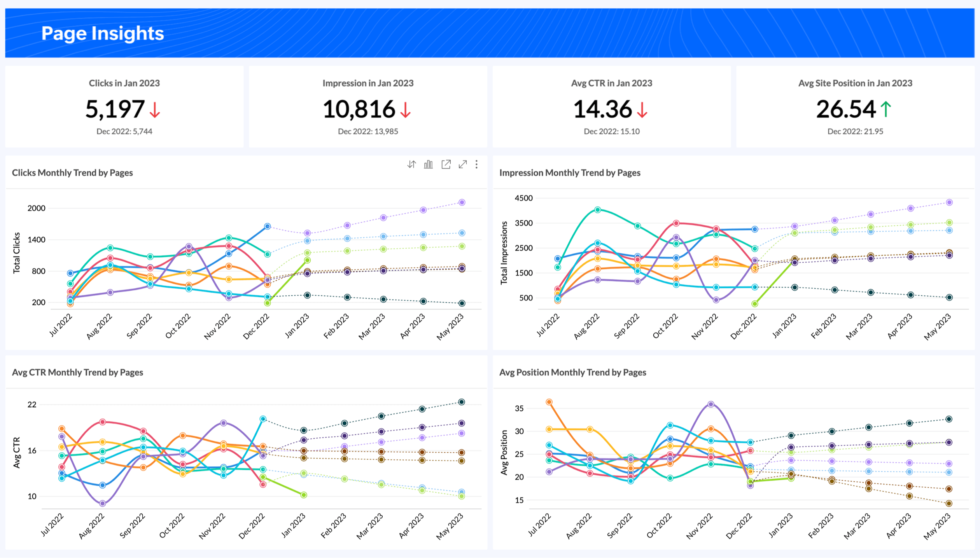Click the 'Avg CTR Monthly Trend by Pages' title
980x558 pixels.
tap(77, 373)
